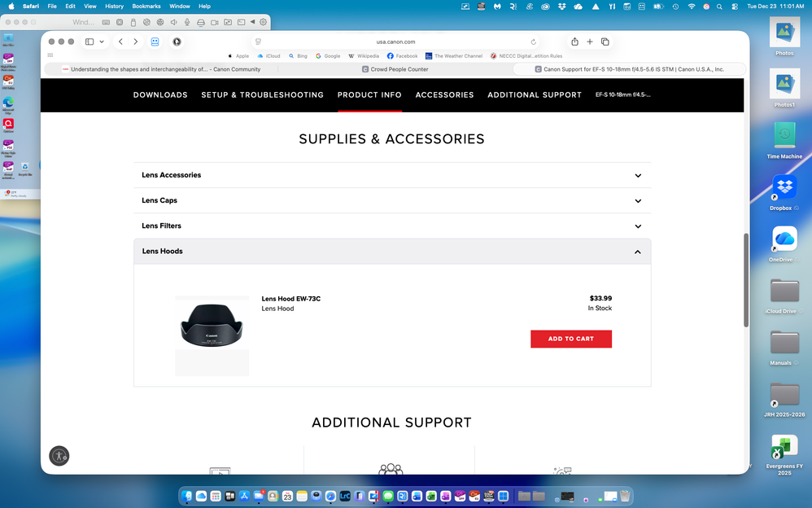Open the Wi-Fi status menu

[x=692, y=7]
